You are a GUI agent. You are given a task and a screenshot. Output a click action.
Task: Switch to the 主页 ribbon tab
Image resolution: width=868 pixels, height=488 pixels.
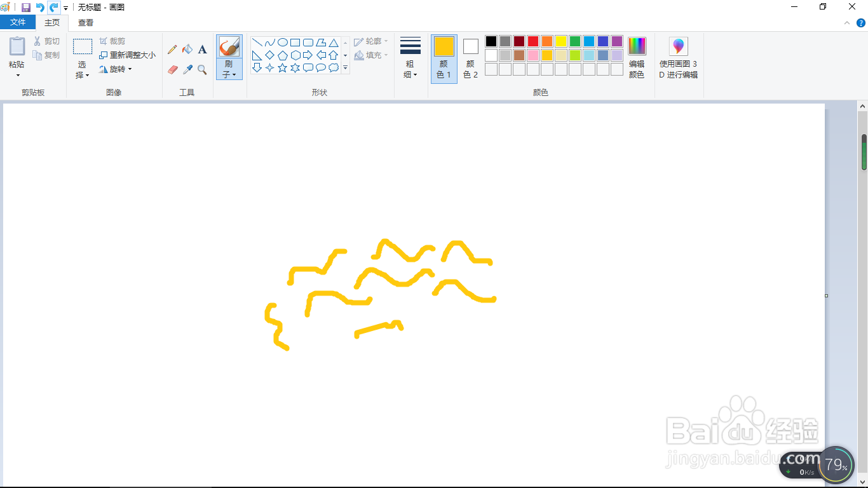pos(52,22)
